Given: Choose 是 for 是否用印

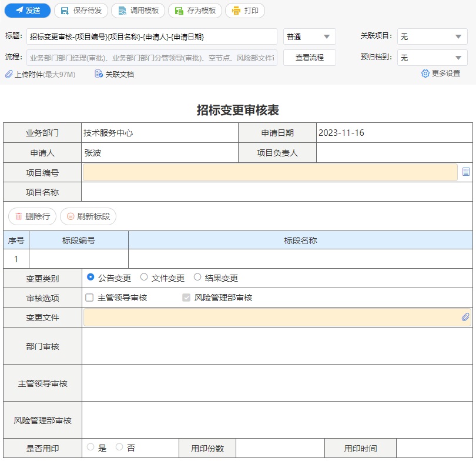Looking at the screenshot, I should (90, 447).
